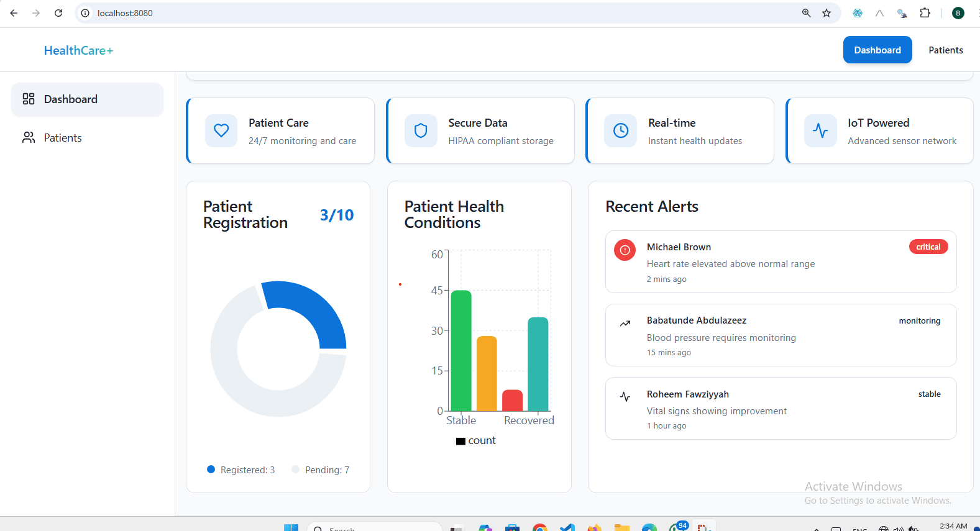
Task: Click the shield icon on Secure Data card
Action: coord(421,130)
